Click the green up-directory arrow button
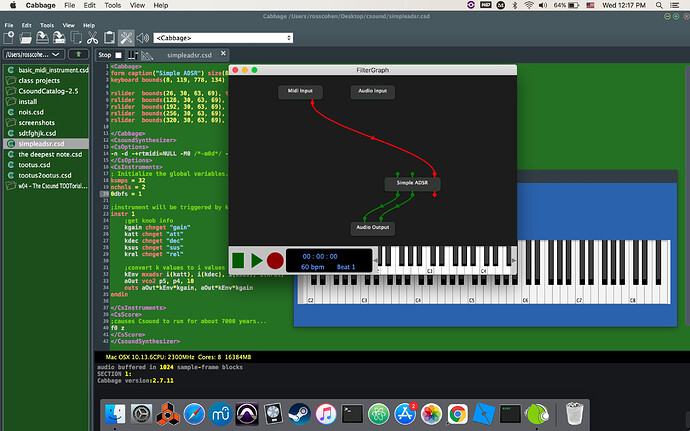Image resolution: width=690 pixels, height=431 pixels. click(x=78, y=55)
